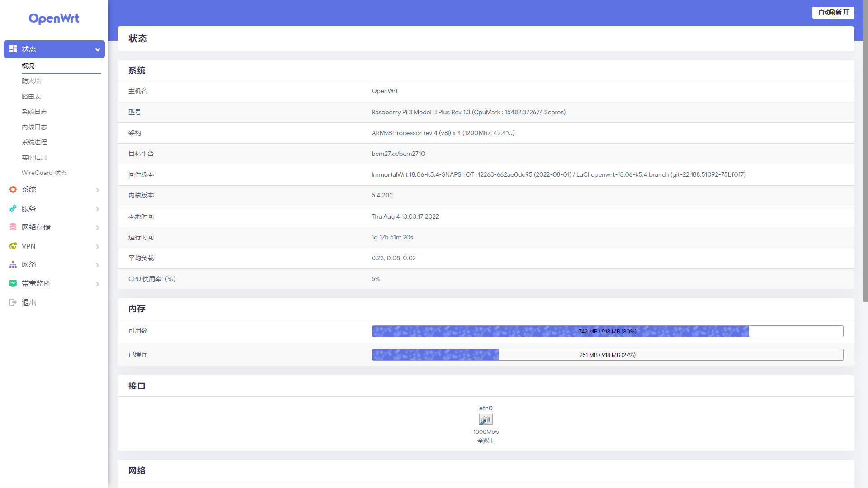Click the bcm27xx/bcm2710 platform value
This screenshot has height=488, width=868.
tap(398, 154)
